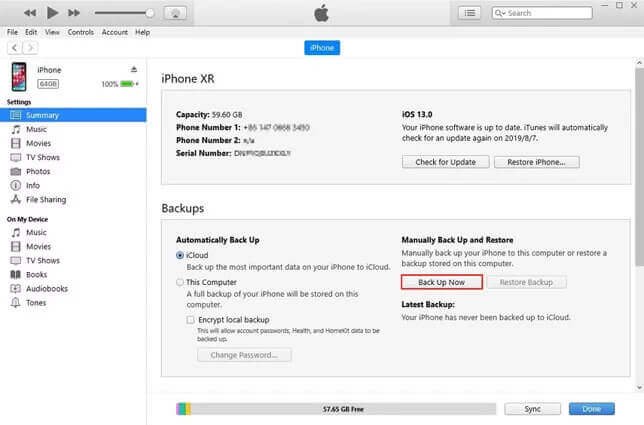Eject the iPhone from the sidebar
Image resolution: width=644 pixels, height=425 pixels.
[134, 70]
